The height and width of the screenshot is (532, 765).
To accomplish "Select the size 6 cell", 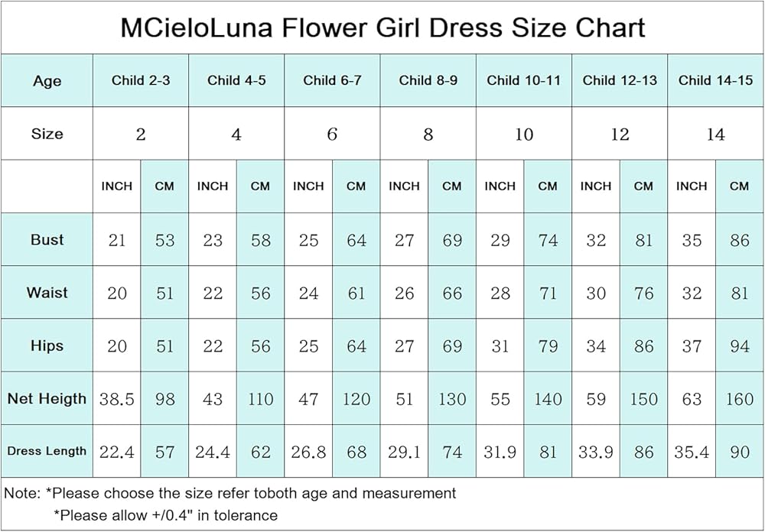I will coord(332,135).
